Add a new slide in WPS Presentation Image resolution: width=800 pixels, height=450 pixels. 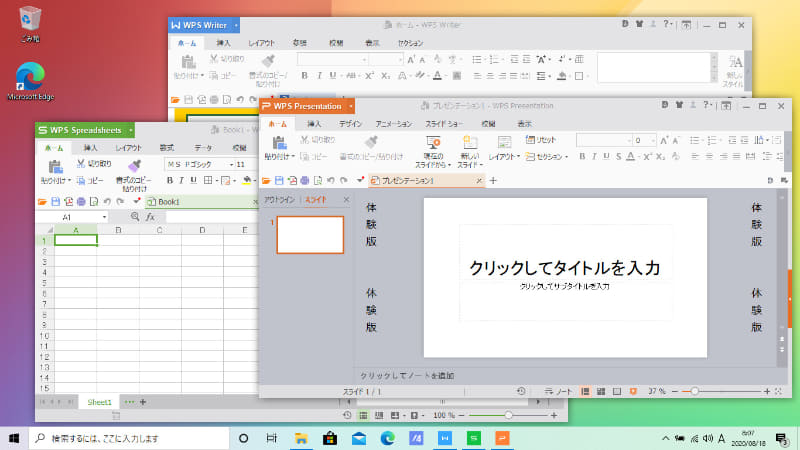click(469, 152)
